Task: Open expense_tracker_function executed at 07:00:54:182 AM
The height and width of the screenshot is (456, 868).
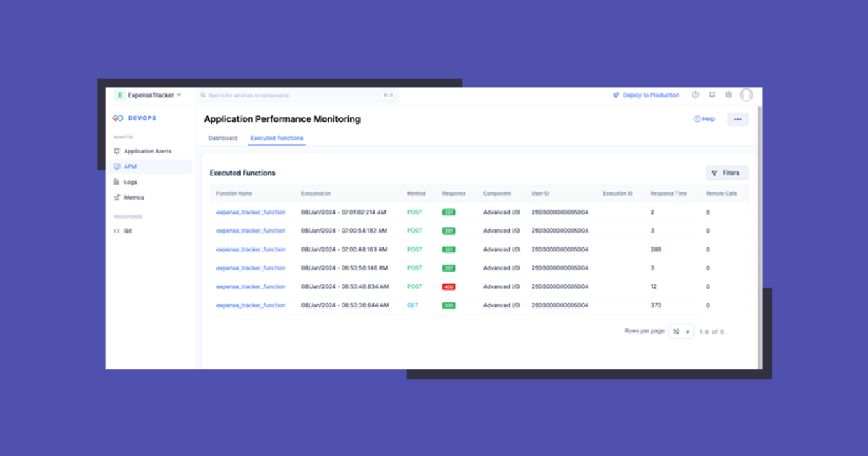Action: pos(251,231)
